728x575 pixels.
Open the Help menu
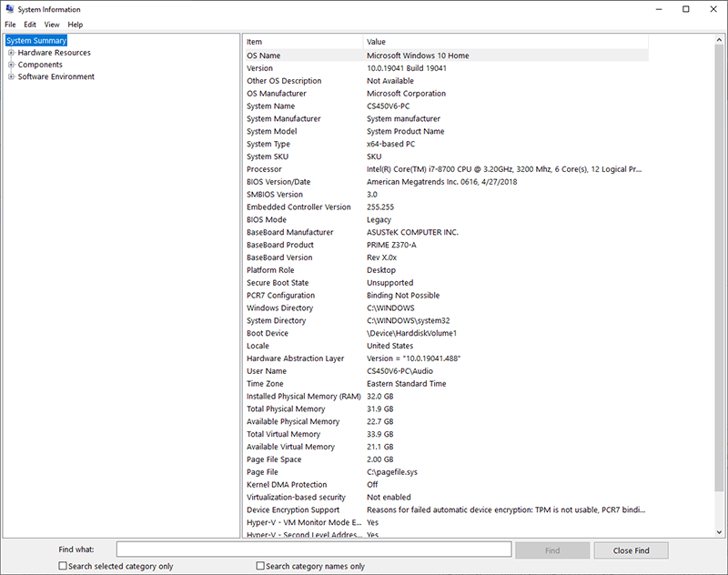(75, 25)
